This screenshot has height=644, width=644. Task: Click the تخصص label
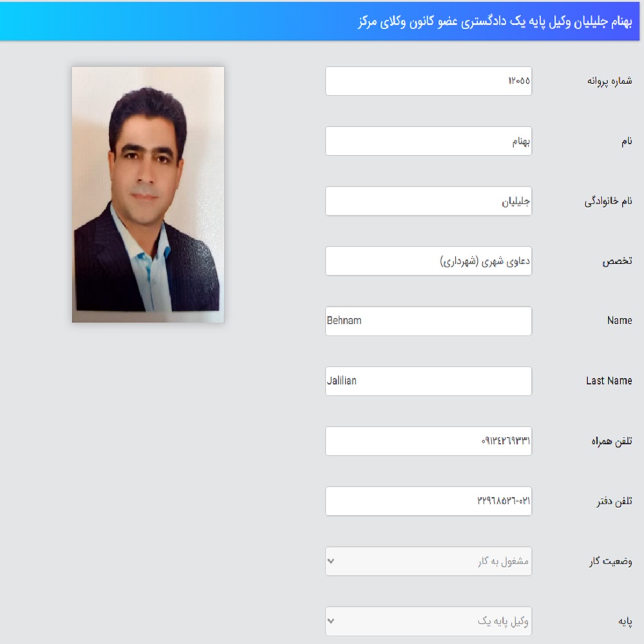click(617, 261)
